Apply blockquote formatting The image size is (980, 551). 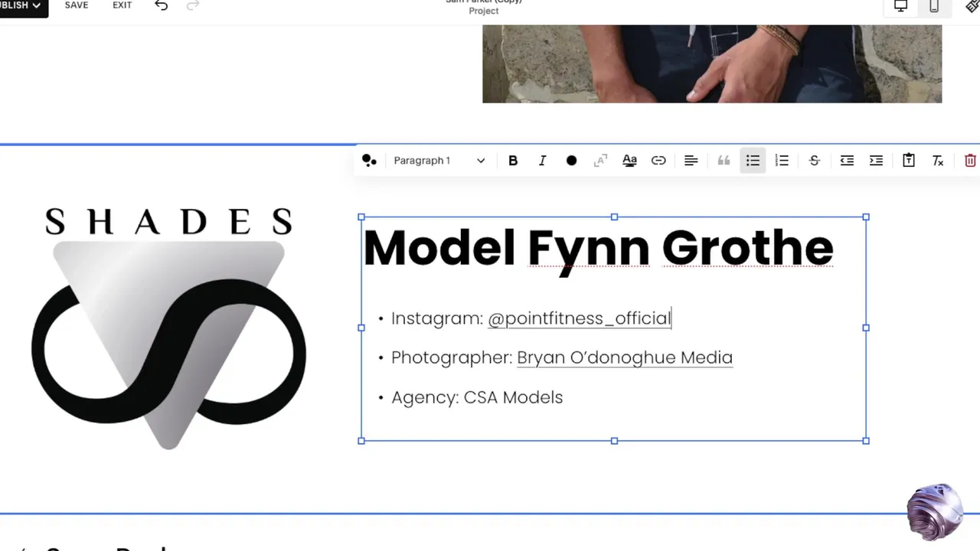click(724, 161)
